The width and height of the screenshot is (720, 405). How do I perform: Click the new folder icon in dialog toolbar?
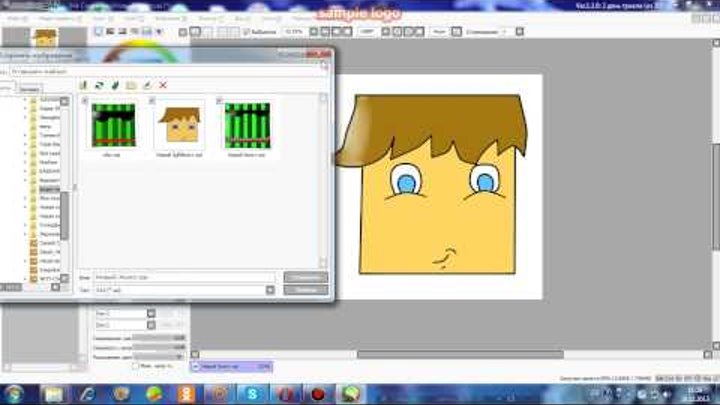(x=131, y=86)
